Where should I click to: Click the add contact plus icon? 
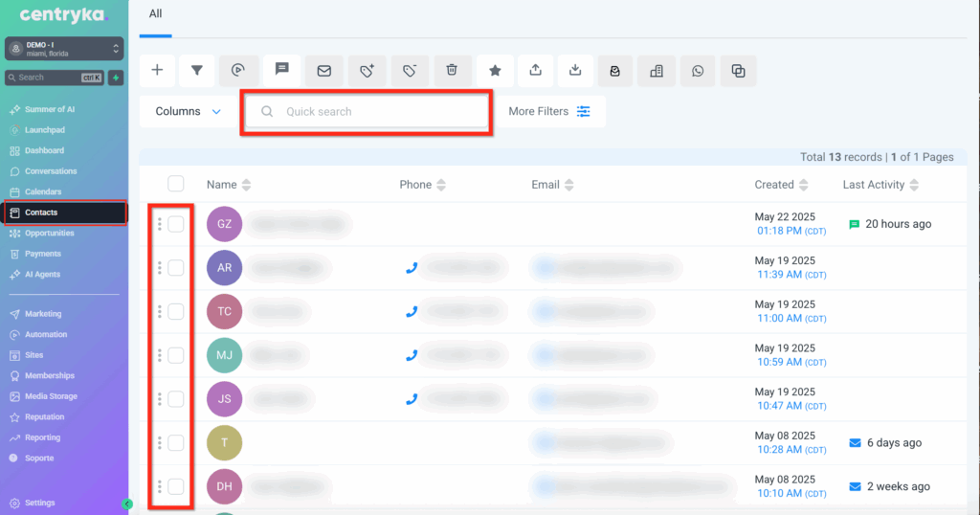pos(157,70)
